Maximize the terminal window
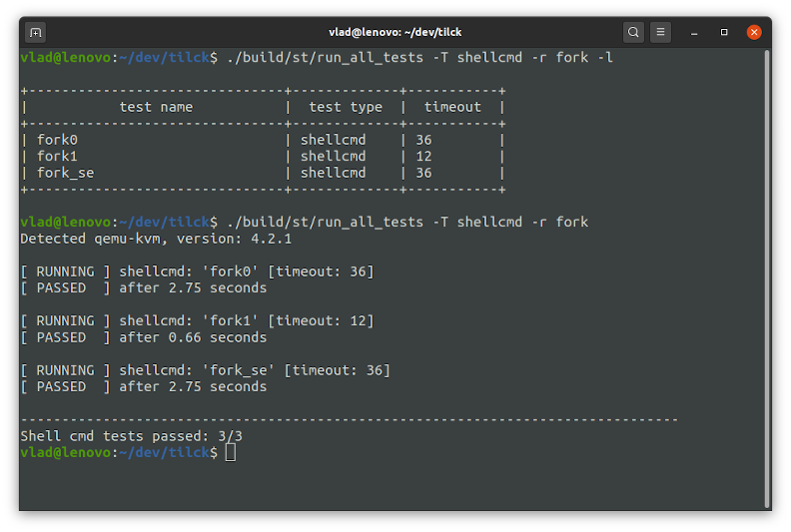 (x=724, y=33)
